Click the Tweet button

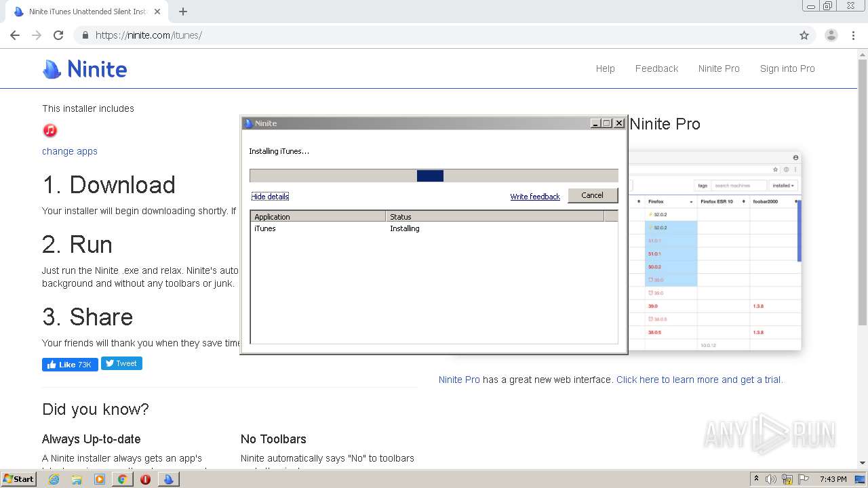(x=121, y=363)
